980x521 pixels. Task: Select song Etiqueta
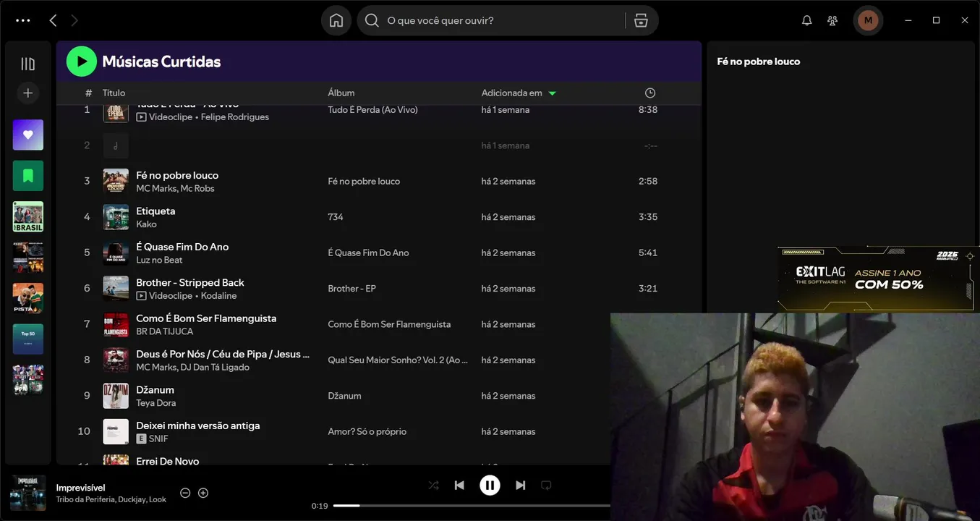point(155,211)
